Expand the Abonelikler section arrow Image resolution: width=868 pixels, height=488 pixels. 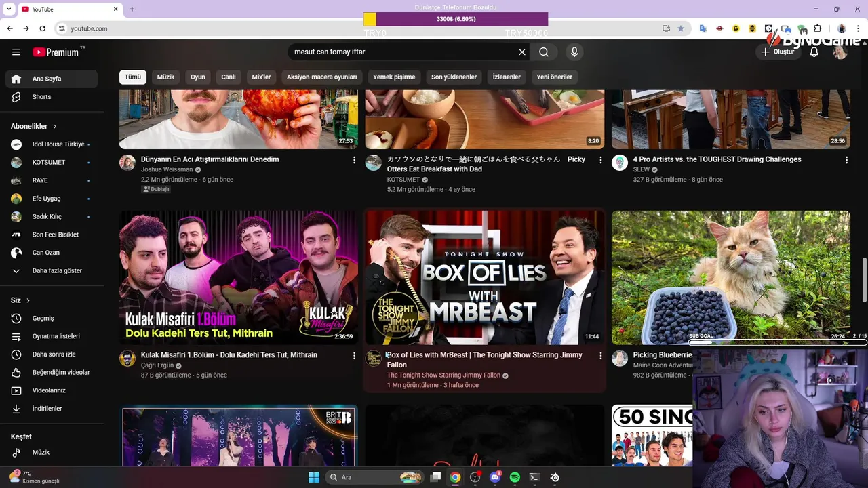pos(55,127)
